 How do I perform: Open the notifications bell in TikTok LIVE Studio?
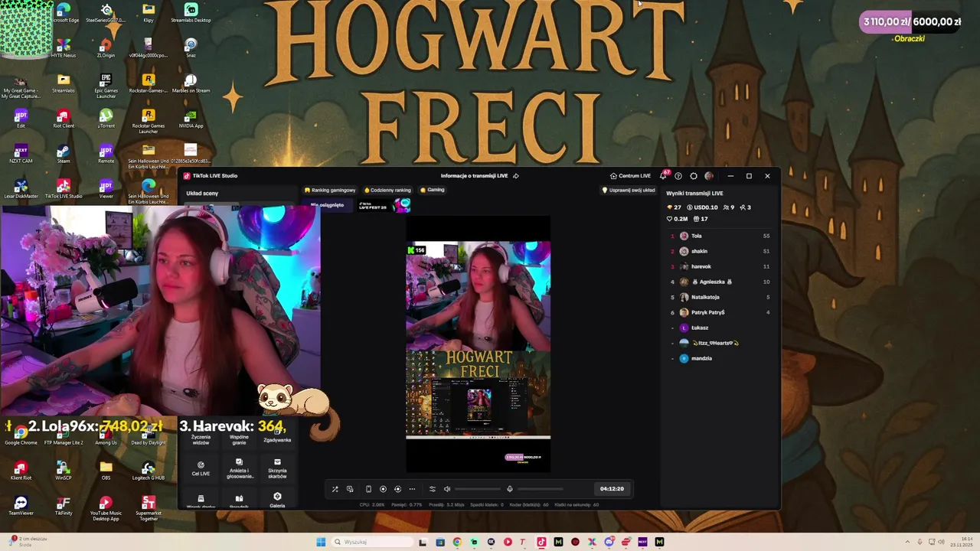coord(663,176)
